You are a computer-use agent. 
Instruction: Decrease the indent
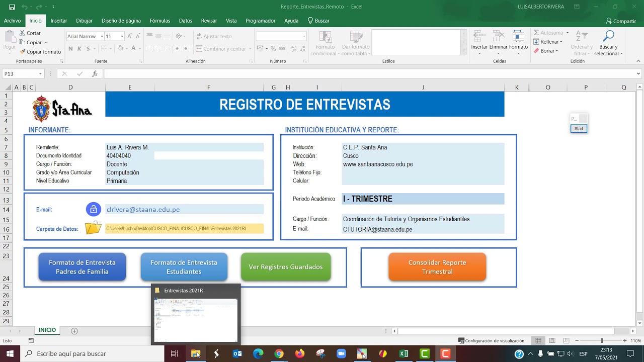point(180,49)
